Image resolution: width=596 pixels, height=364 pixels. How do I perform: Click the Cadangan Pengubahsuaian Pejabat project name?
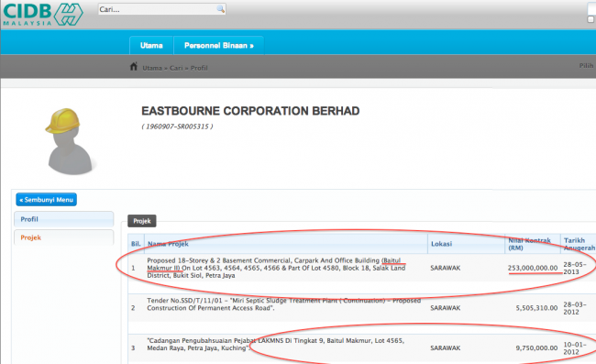276,344
